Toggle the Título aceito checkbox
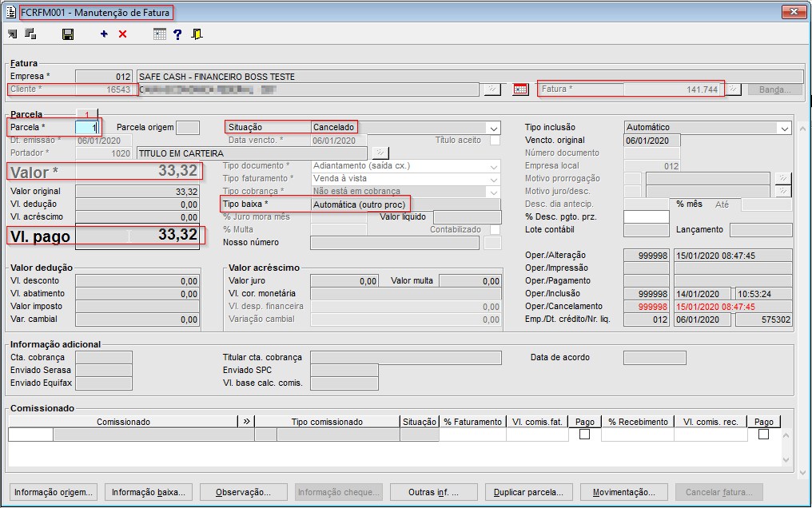The height and width of the screenshot is (508, 812). [x=495, y=141]
